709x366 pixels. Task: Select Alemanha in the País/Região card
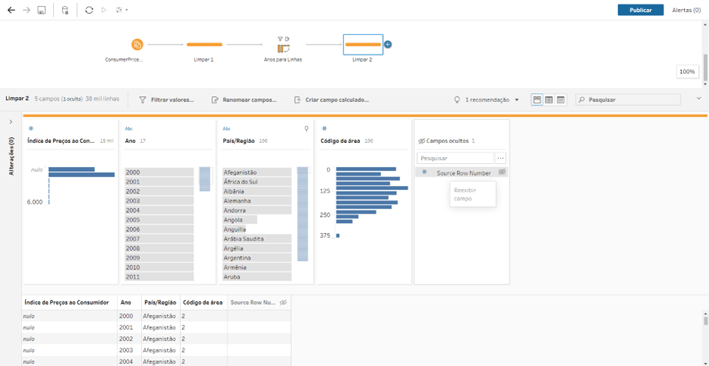tap(257, 201)
